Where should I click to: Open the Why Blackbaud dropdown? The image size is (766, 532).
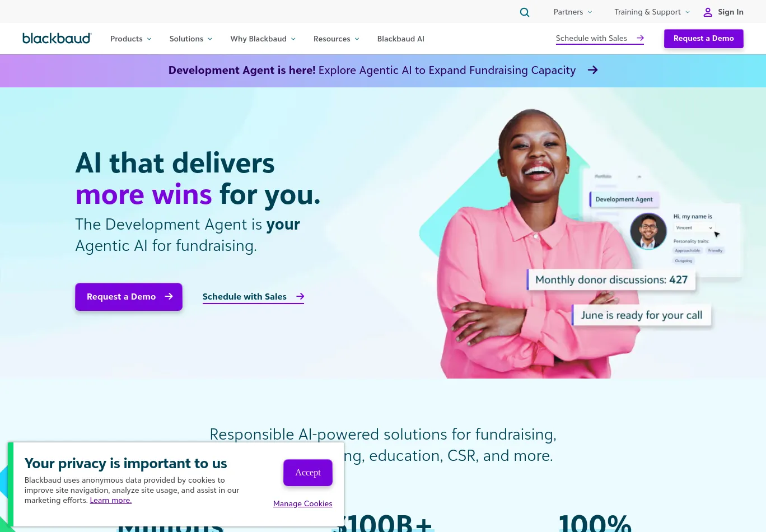tap(263, 39)
